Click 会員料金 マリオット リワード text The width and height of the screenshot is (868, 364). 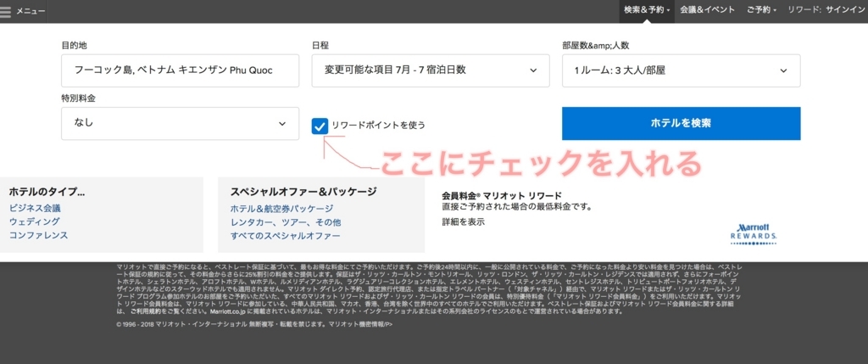[502, 195]
